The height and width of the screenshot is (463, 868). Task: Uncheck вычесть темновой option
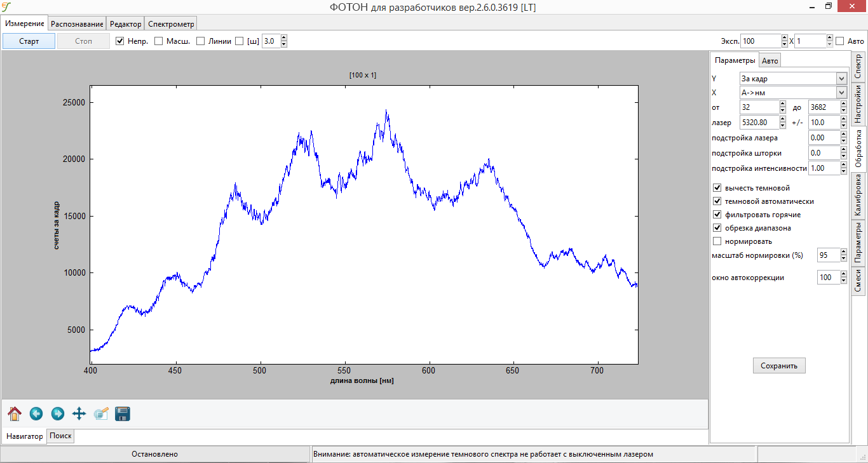pyautogui.click(x=717, y=188)
